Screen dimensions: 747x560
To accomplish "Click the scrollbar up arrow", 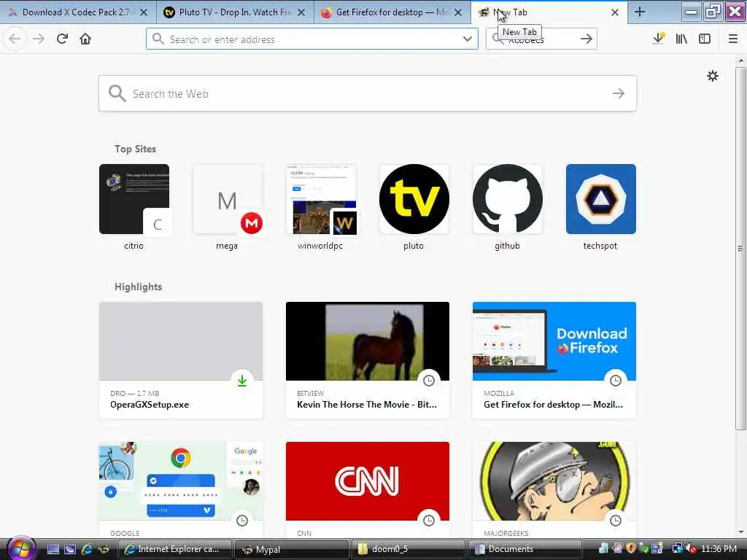I will pyautogui.click(x=740, y=61).
